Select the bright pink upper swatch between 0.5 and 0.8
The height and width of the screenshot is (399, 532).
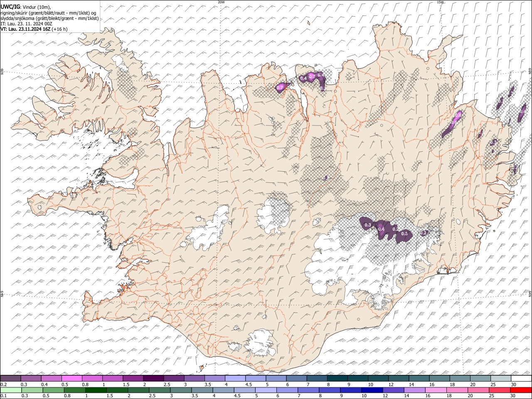[72, 378]
